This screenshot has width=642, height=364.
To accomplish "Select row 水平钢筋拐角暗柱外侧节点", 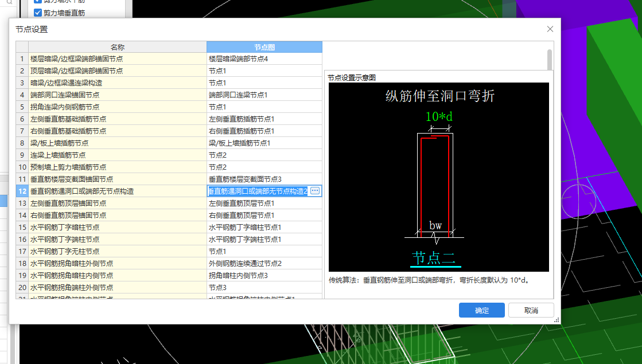I will point(118,263).
